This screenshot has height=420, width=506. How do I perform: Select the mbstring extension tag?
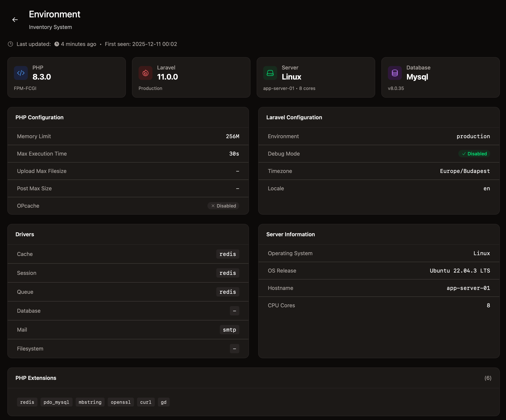(90, 402)
